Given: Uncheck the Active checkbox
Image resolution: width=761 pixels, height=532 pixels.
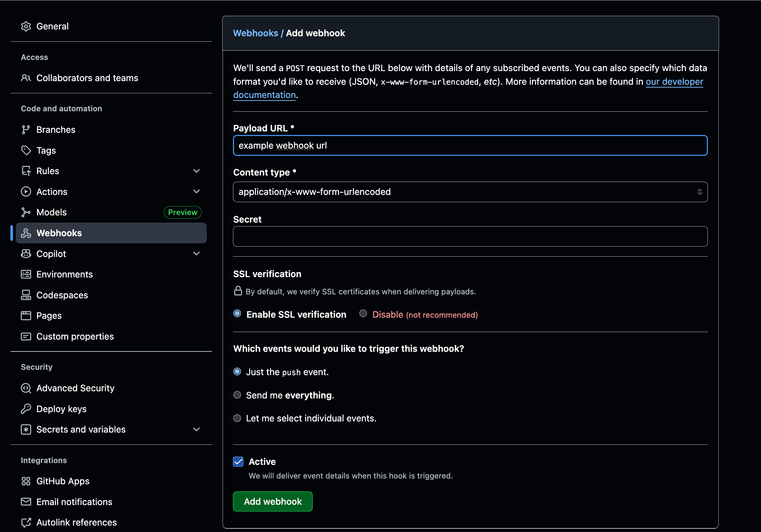Looking at the screenshot, I should point(238,462).
